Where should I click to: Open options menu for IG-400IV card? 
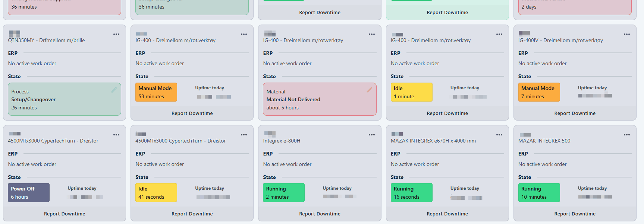pyautogui.click(x=626, y=34)
